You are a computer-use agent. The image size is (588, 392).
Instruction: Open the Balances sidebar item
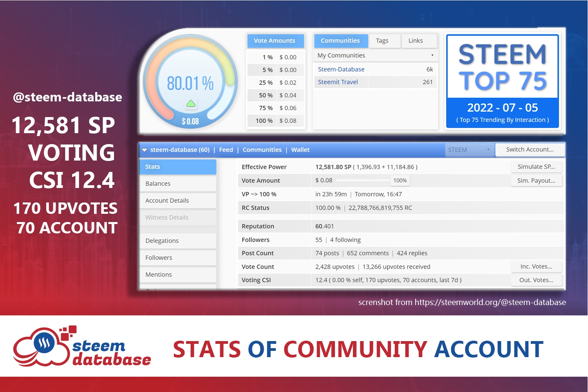pyautogui.click(x=178, y=184)
